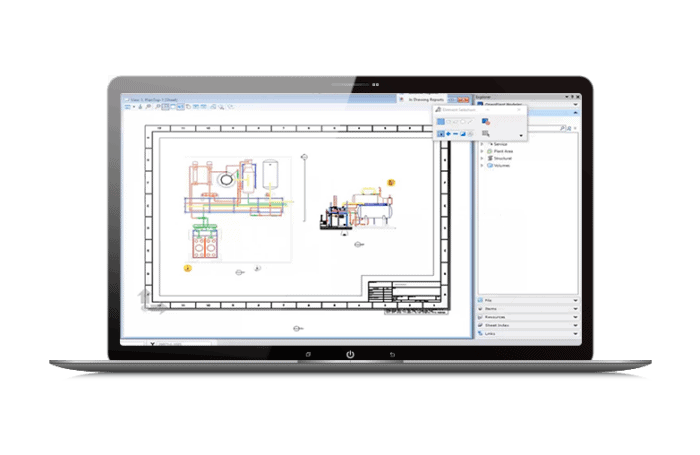Viewport: 700px width, 455px height.
Task: Expand the Resources section in Explorer
Action: point(575,317)
